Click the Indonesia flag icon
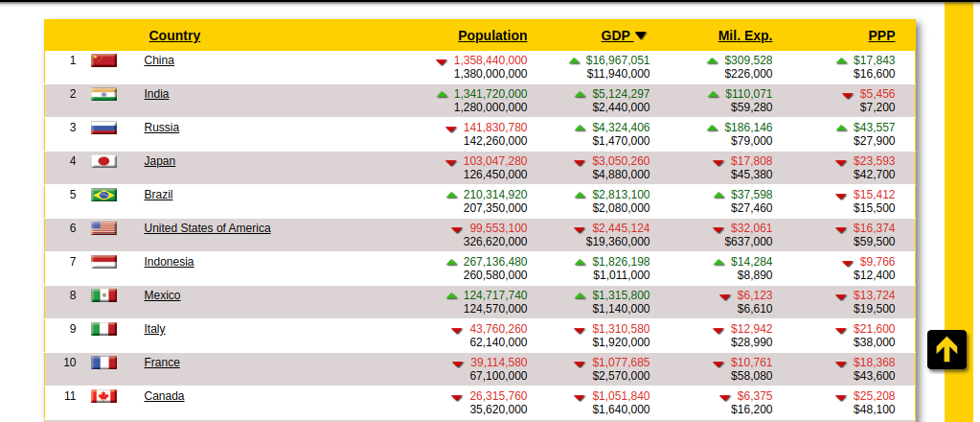The image size is (980, 422). [x=103, y=262]
